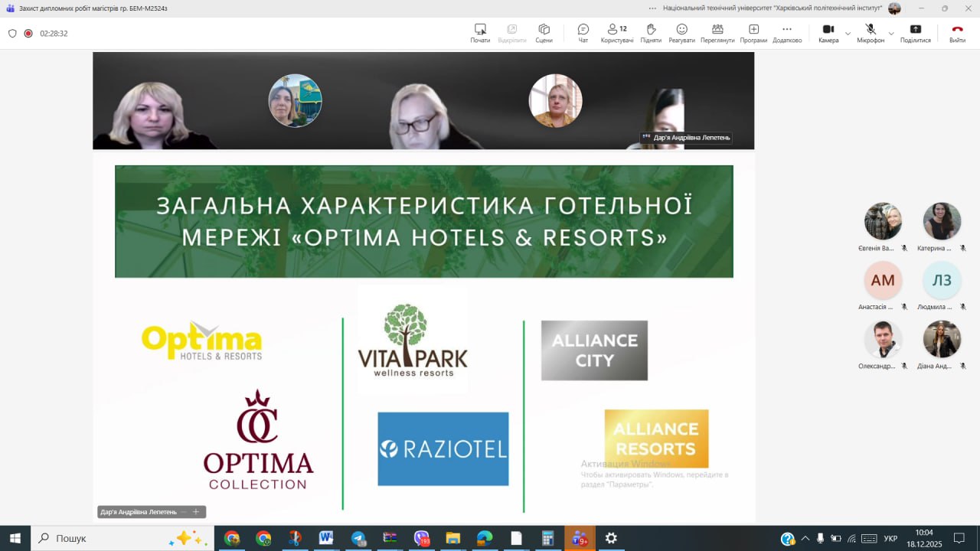Open the taskbar clock and calendar

(924, 538)
